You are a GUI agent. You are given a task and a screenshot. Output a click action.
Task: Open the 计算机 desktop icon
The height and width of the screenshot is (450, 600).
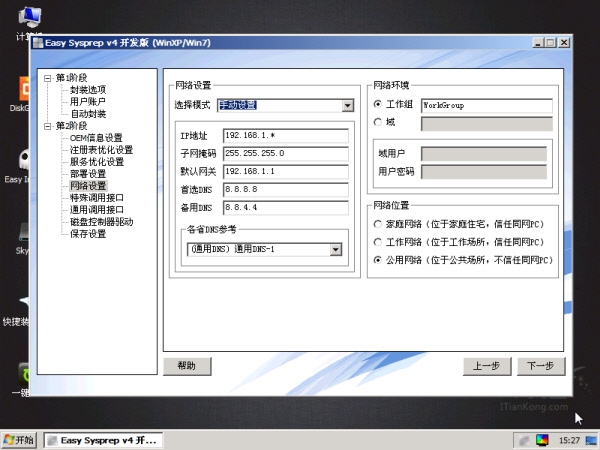click(30, 22)
